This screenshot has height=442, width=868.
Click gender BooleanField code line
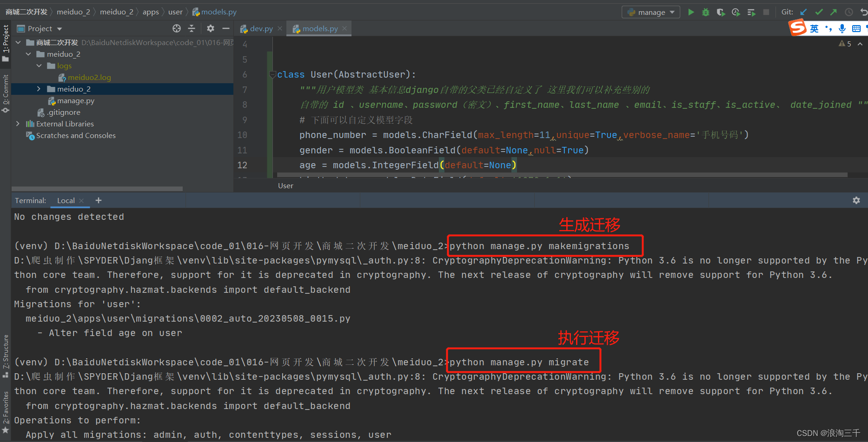[444, 150]
